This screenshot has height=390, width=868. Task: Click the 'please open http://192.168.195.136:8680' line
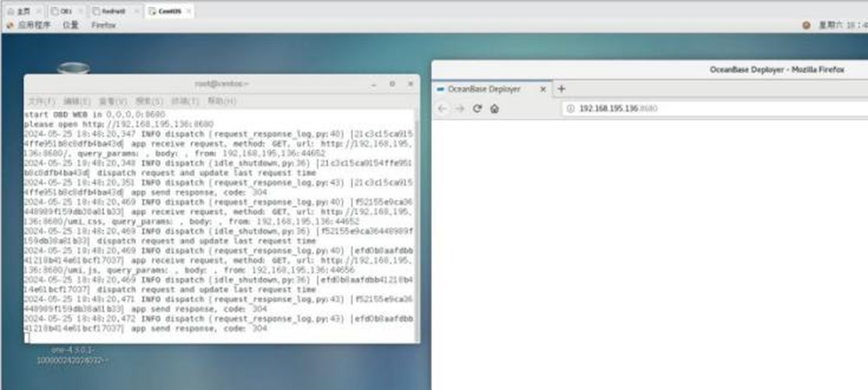(x=118, y=124)
